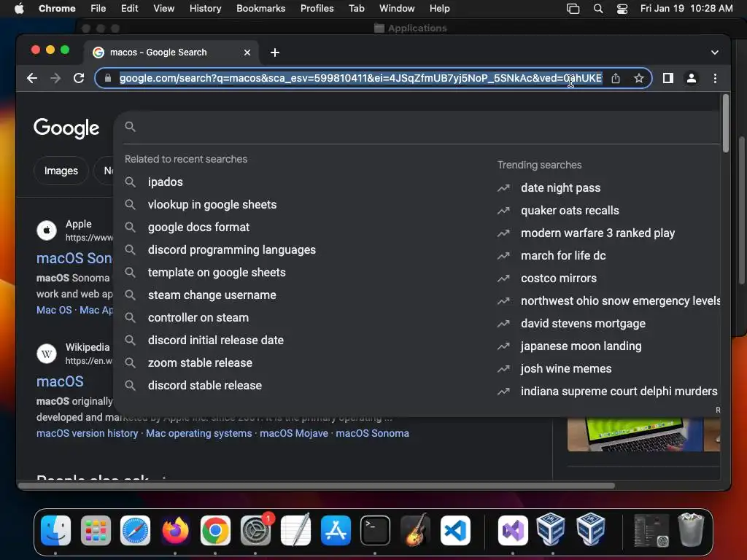Expand the tab search chevron
747x560 pixels.
pyautogui.click(x=715, y=52)
